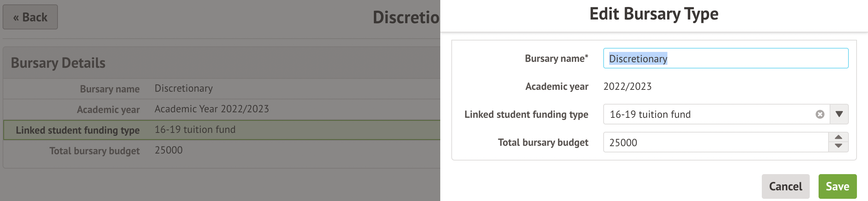
Task: Click the Total bursary budget form label
Action: click(543, 142)
